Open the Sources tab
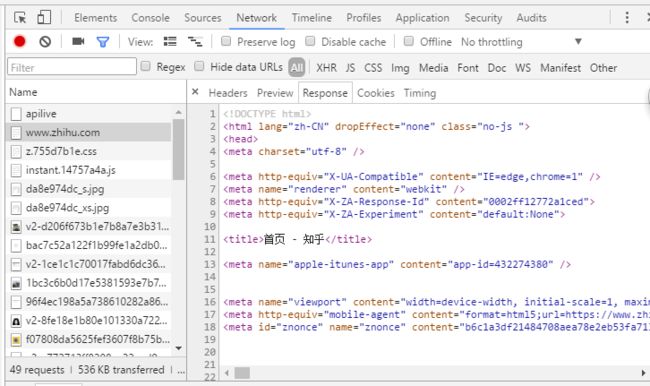 pos(203,18)
